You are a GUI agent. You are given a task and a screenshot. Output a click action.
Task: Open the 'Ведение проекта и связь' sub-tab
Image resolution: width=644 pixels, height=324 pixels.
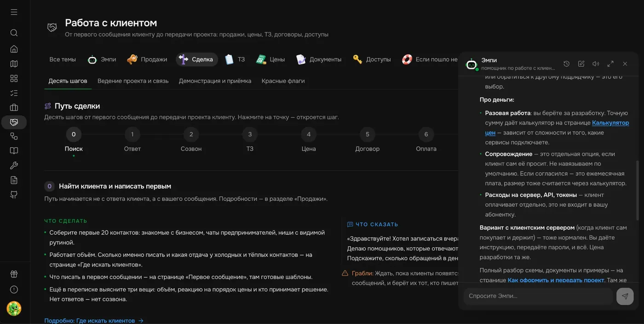[133, 81]
